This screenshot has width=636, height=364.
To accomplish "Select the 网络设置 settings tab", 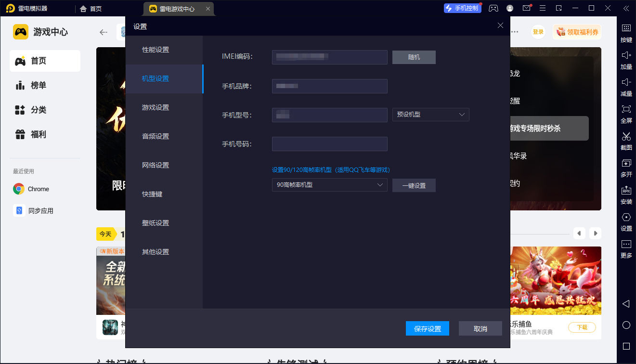I will pyautogui.click(x=156, y=166).
